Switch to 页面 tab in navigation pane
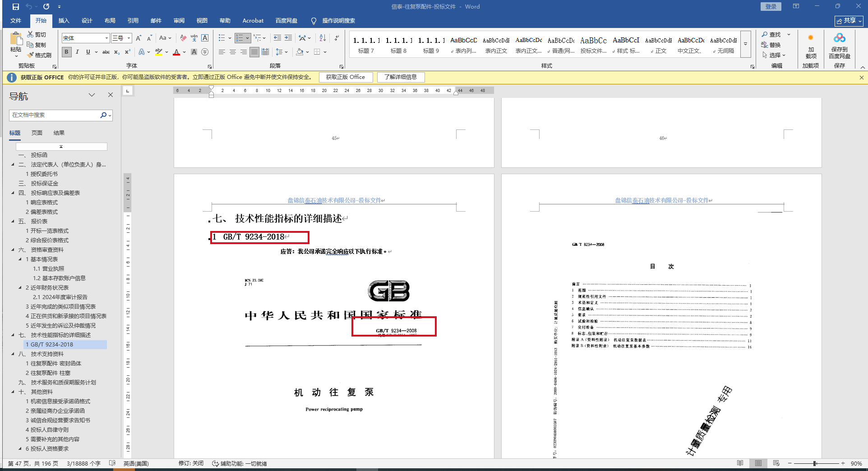Image resolution: width=868 pixels, height=471 pixels. click(37, 133)
